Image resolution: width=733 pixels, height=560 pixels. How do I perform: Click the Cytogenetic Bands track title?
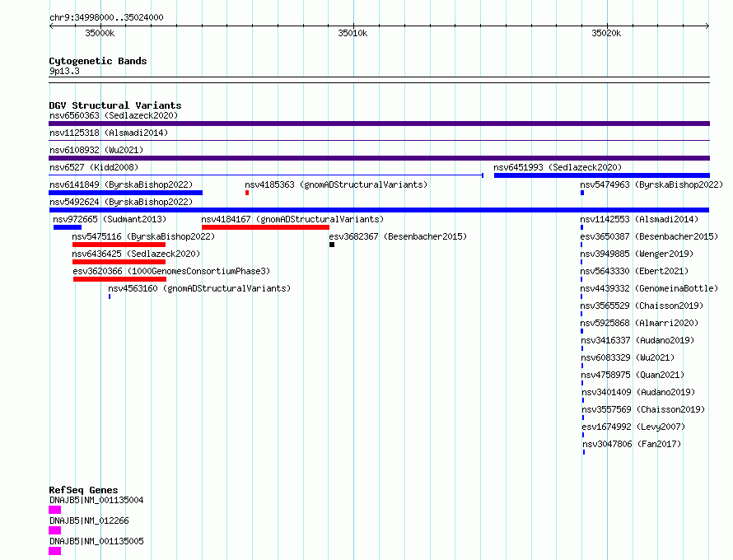(98, 61)
